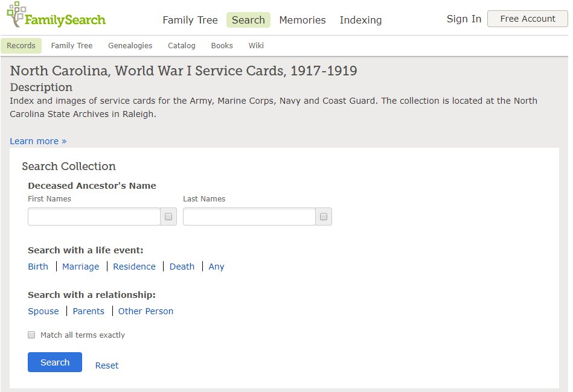The height and width of the screenshot is (392, 573).
Task: Add an Other Person relationship search
Action: (146, 311)
